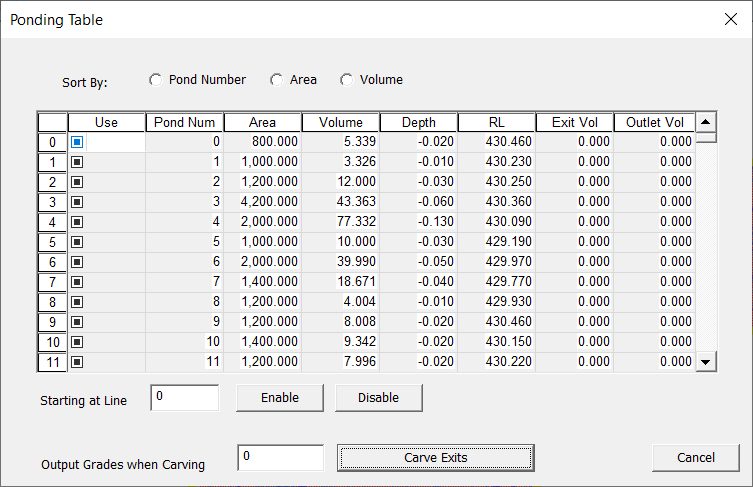Focus the Output Grades when Carving field

(x=281, y=457)
